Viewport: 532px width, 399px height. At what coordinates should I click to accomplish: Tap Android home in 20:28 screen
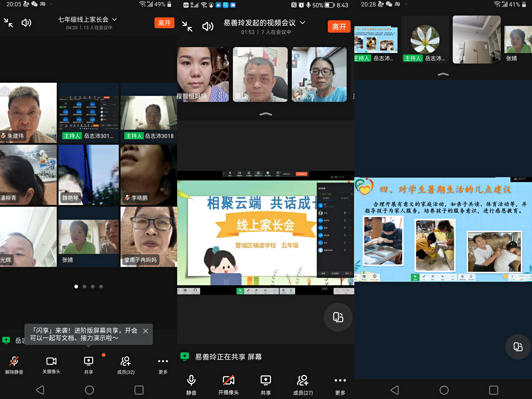[444, 390]
